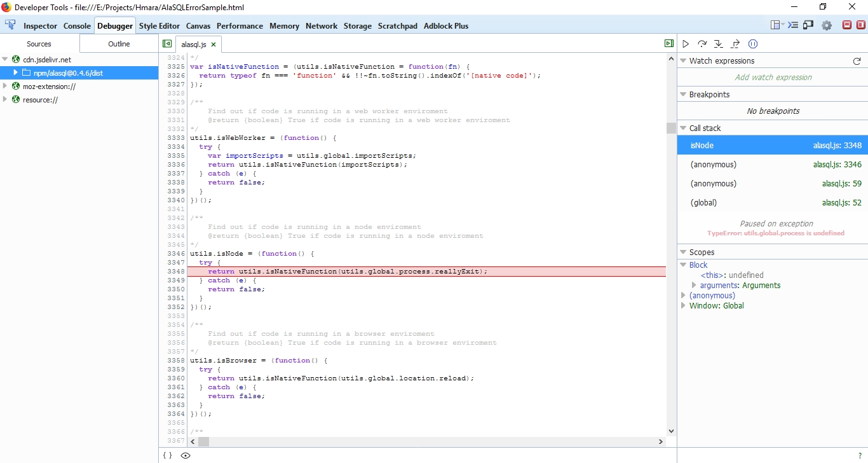This screenshot has width=868, height=463.
Task: Blackbox alasql.js using the eye icon
Action: tap(185, 455)
